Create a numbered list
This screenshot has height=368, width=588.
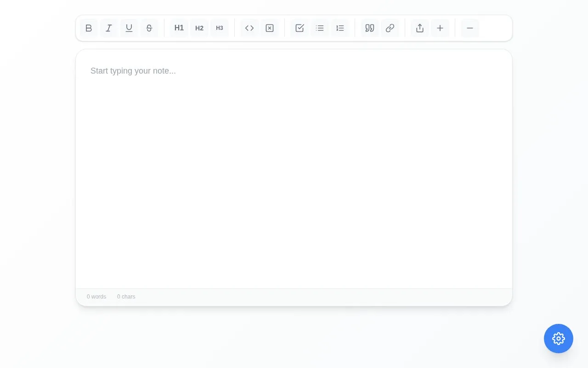pyautogui.click(x=340, y=28)
